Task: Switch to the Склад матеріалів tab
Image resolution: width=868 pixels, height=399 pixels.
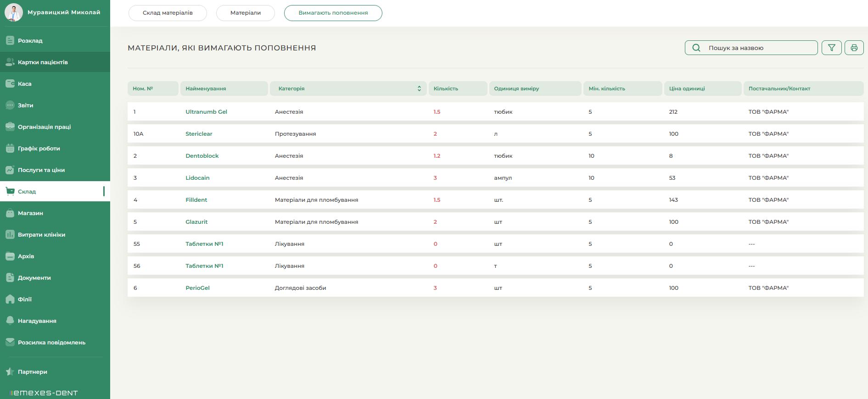Action: click(x=168, y=13)
